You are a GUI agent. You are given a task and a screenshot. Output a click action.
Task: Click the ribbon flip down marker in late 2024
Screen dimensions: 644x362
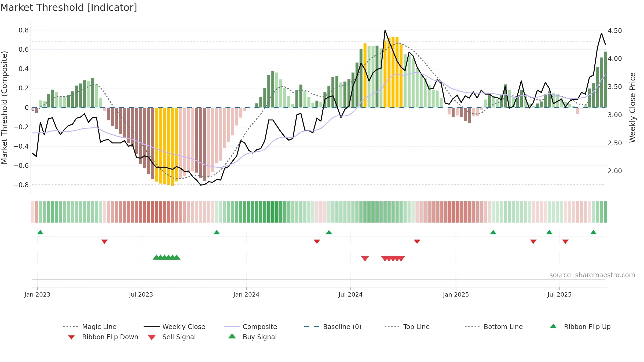[x=417, y=242]
